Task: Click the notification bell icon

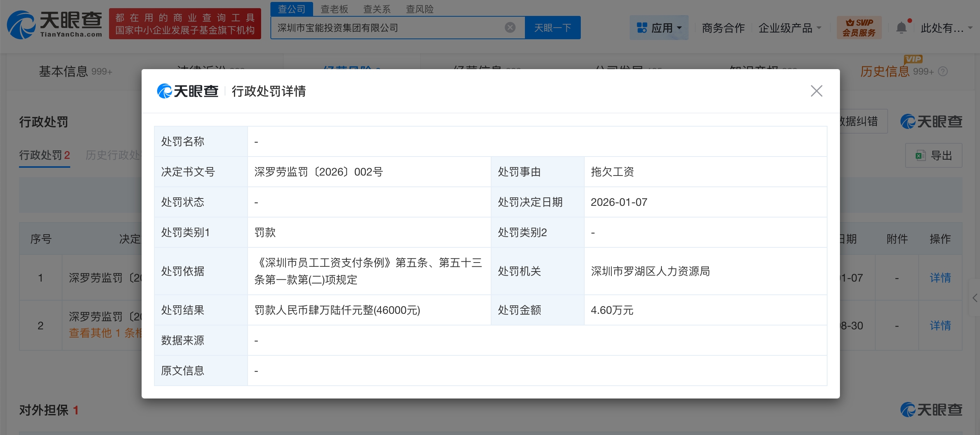Action: [901, 28]
